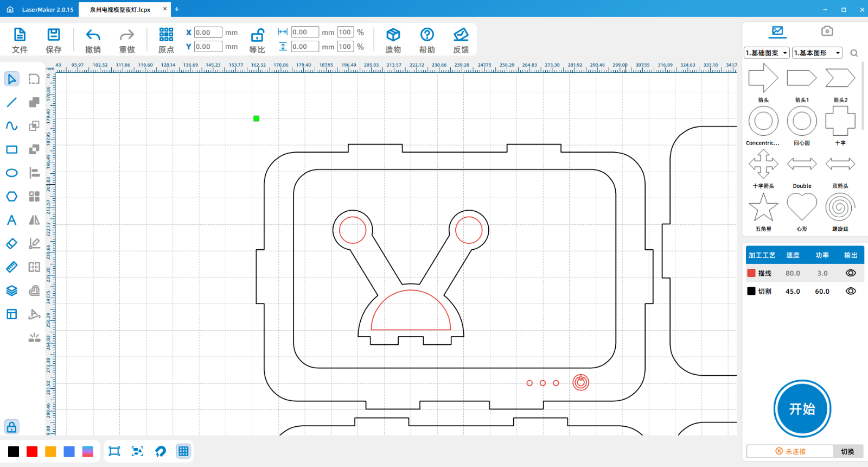Choose the text tool
The height and width of the screenshot is (467, 868).
click(x=11, y=220)
